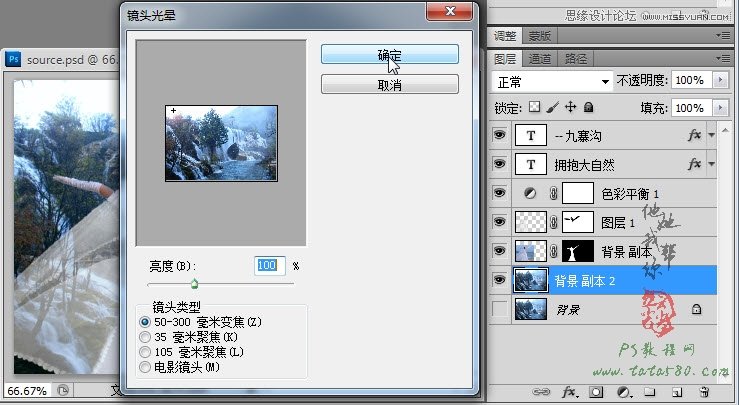The image size is (739, 405).
Task: Click the link icon on 图层 1 layer
Action: tap(554, 222)
